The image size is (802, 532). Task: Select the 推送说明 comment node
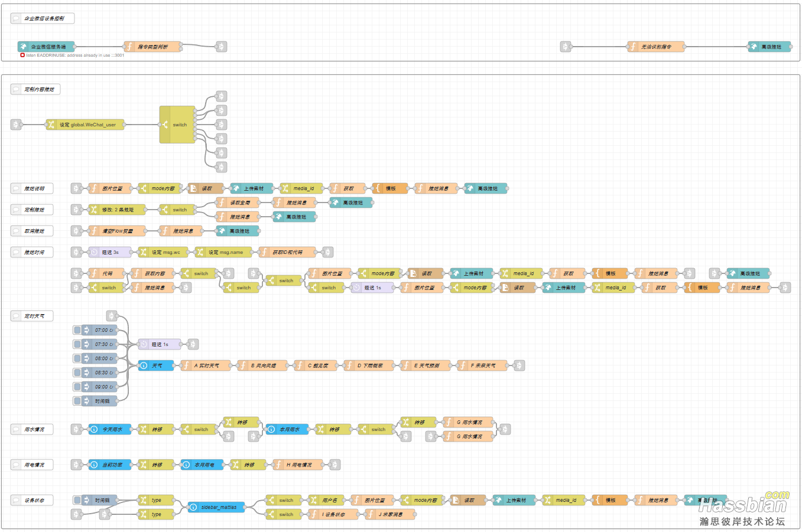point(32,188)
